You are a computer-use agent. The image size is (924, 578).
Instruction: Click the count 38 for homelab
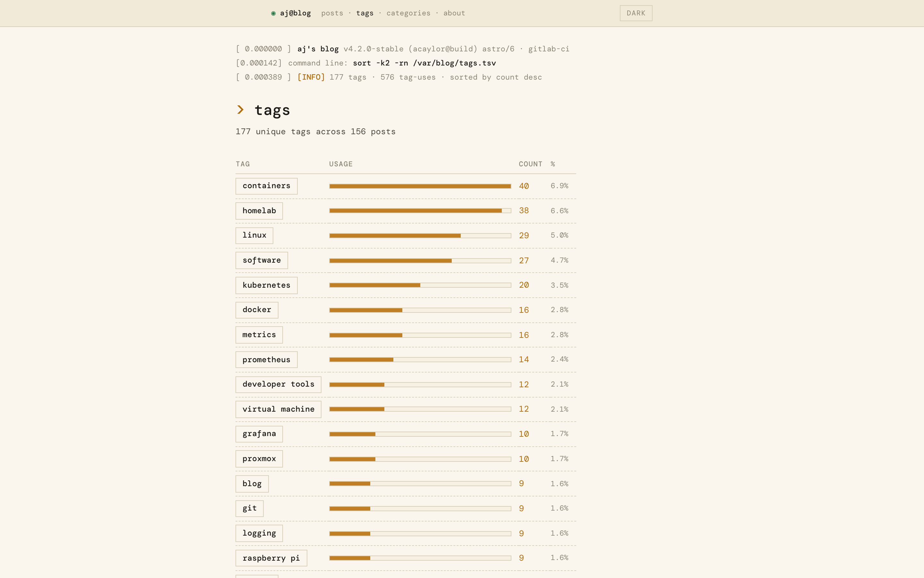(x=524, y=211)
